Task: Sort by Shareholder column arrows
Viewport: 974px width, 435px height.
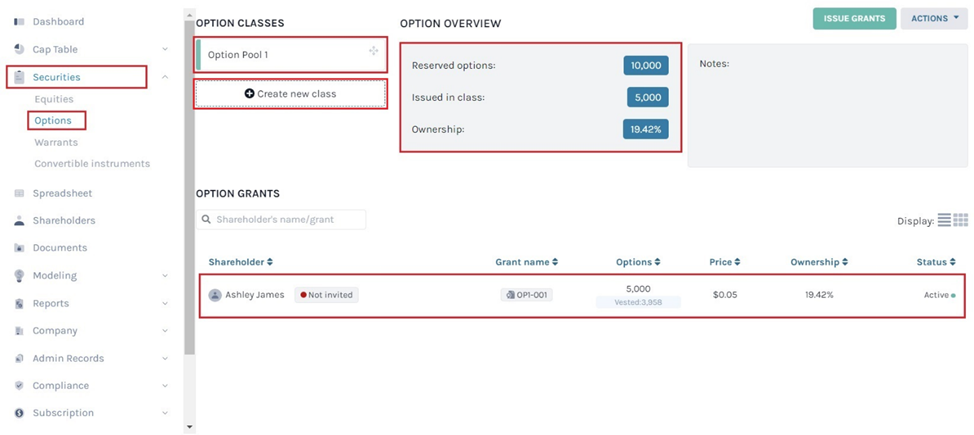Action: pos(270,262)
